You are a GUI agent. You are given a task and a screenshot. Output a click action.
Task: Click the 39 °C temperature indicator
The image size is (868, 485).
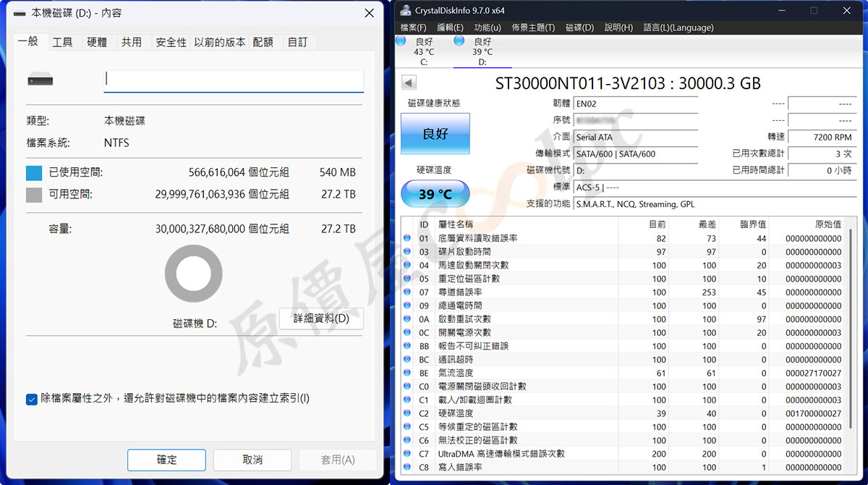[435, 194]
